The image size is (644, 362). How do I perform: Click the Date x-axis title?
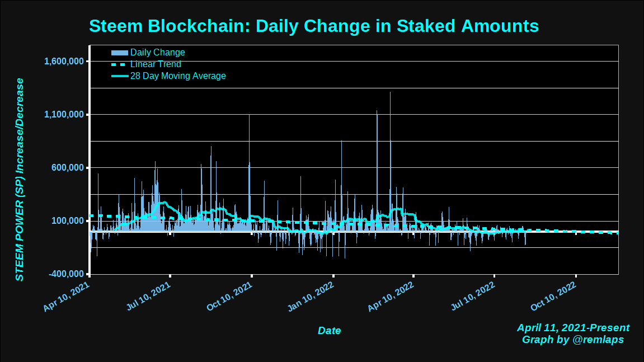click(329, 331)
